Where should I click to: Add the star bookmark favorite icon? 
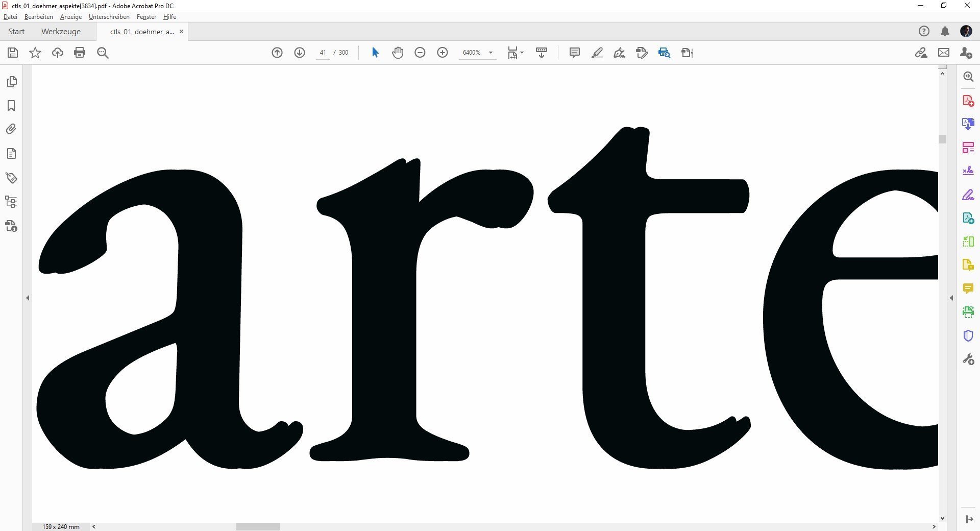click(35, 53)
